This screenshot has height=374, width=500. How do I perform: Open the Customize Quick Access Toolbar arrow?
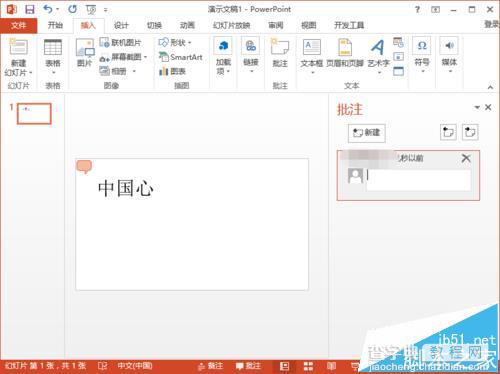(105, 10)
